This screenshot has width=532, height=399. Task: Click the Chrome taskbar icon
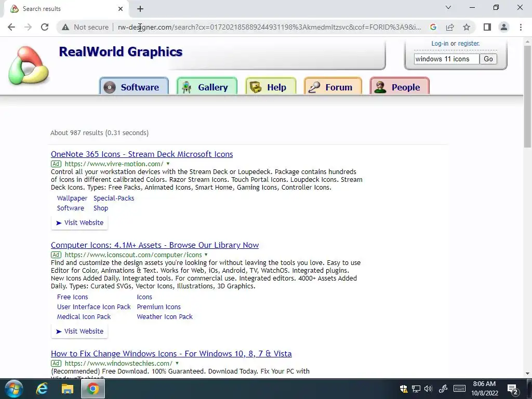92,389
